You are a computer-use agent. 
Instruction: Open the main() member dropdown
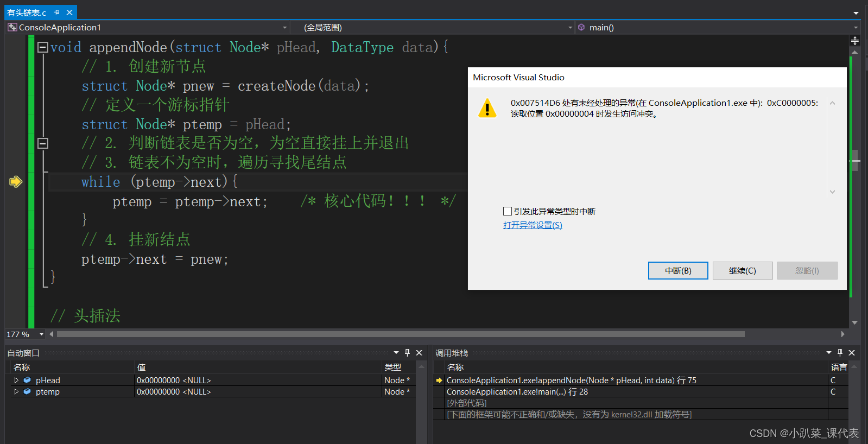(x=856, y=28)
